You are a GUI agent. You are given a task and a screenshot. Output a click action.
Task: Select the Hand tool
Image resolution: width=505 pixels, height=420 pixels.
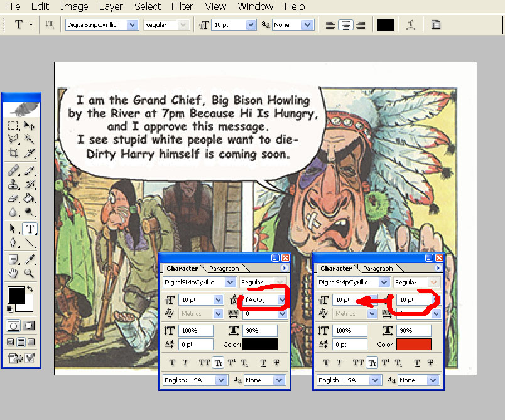point(13,273)
